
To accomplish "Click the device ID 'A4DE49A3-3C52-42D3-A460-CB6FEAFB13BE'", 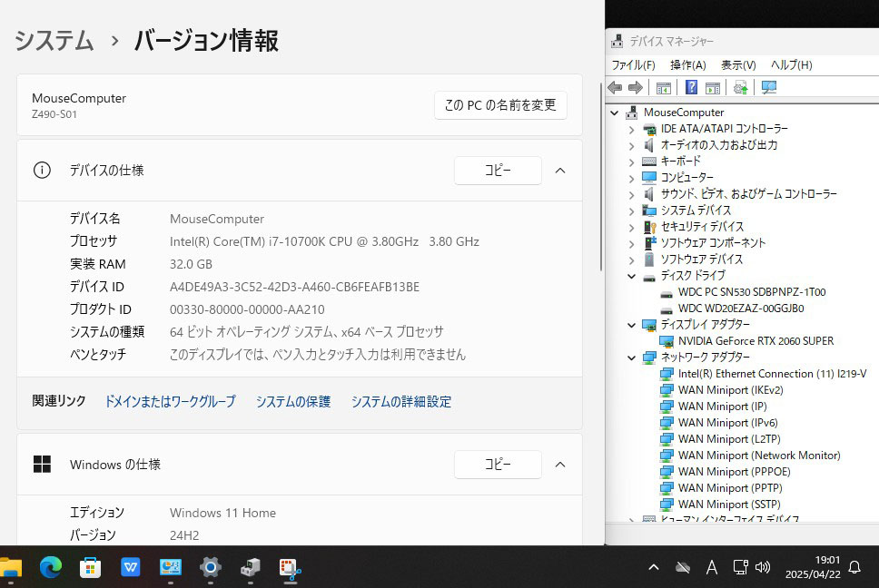I will [x=295, y=288].
